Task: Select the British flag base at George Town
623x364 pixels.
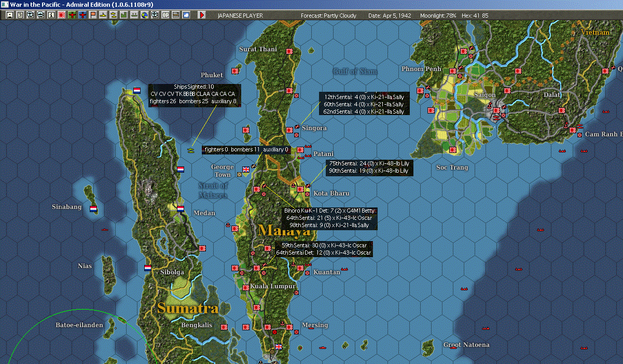Action: (246, 169)
